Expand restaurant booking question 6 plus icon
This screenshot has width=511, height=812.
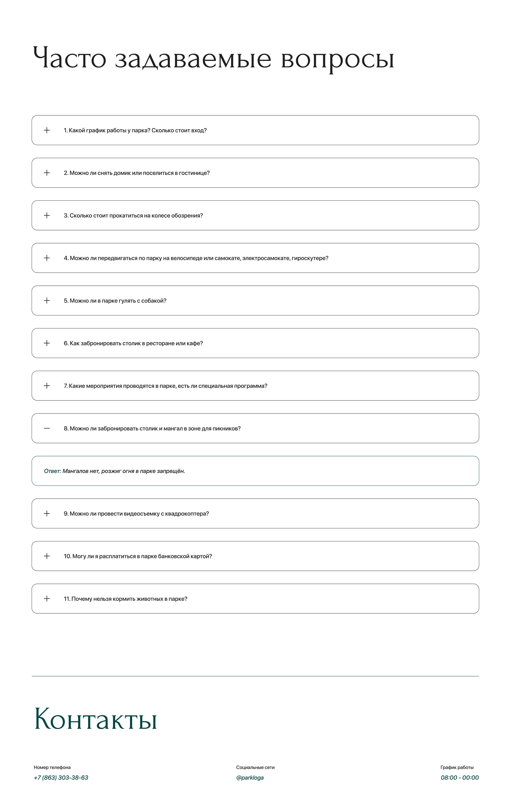pyautogui.click(x=47, y=343)
